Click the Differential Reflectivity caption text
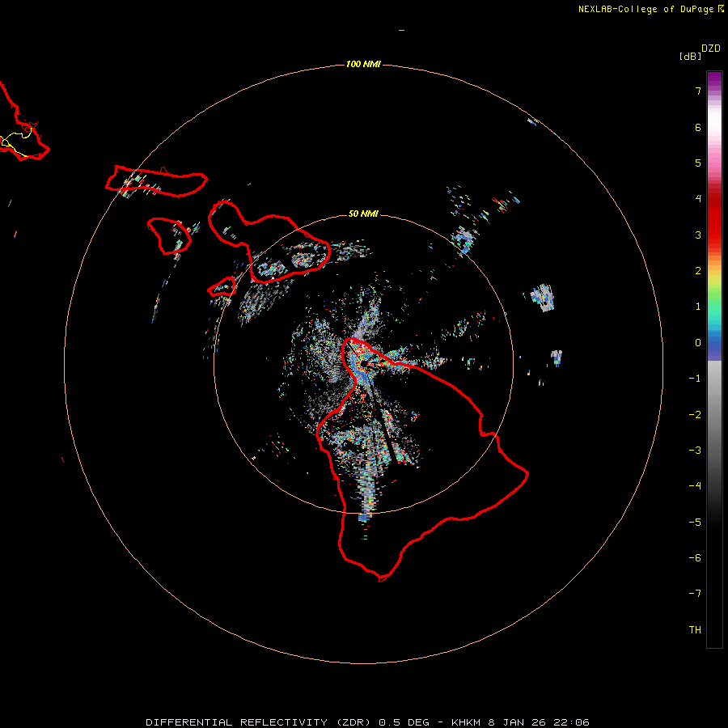The image size is (728, 728). pyautogui.click(x=367, y=722)
